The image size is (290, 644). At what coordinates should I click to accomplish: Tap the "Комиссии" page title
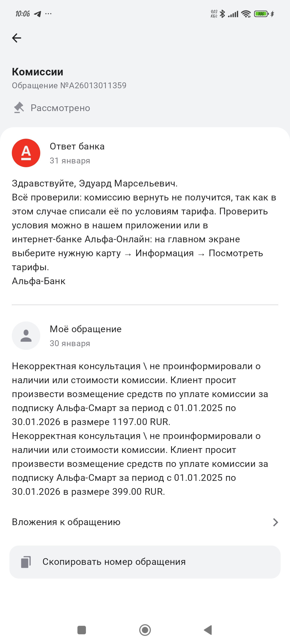pos(38,72)
